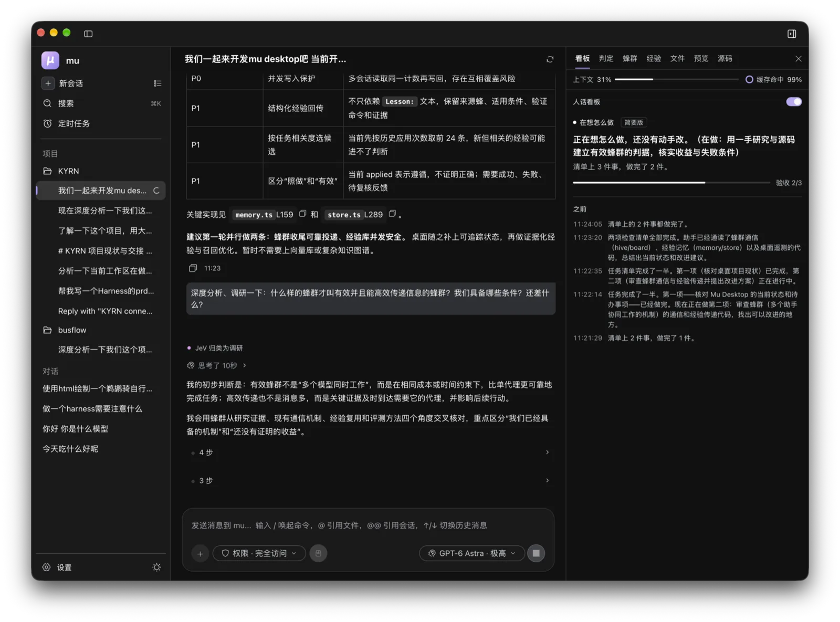Image resolution: width=840 pixels, height=622 pixels.
Task: Switch to the 判定 tab
Action: [606, 59]
